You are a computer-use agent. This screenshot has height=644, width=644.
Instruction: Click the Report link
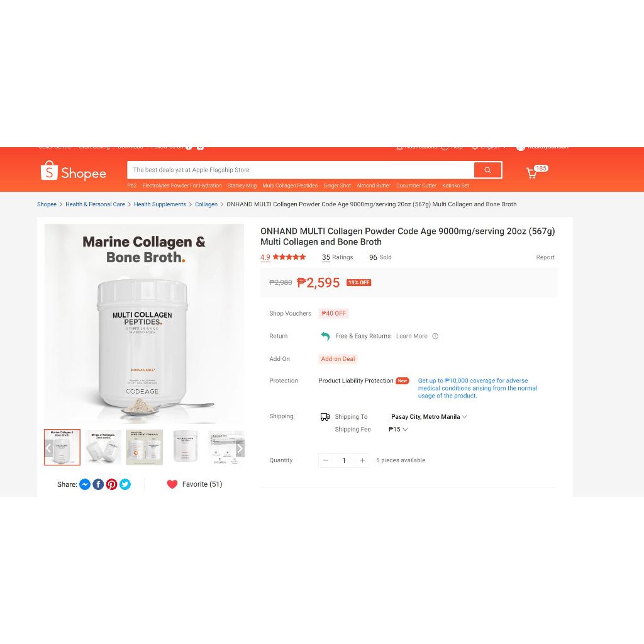tap(545, 257)
